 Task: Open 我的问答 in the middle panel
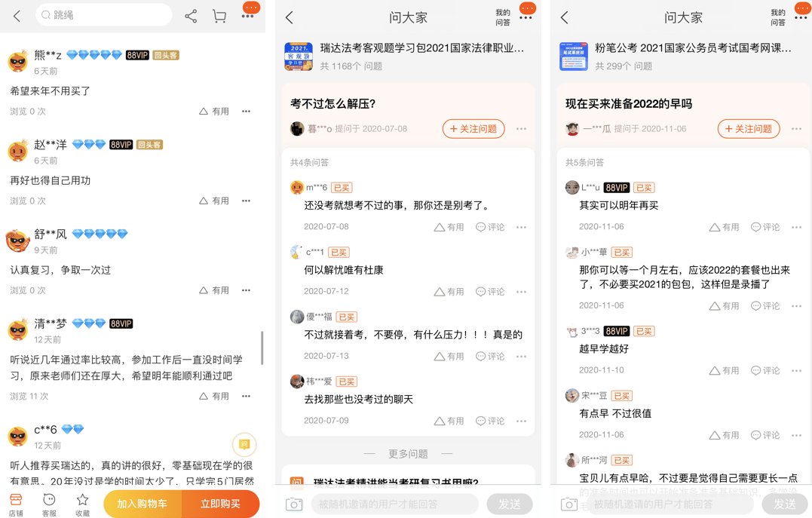point(502,17)
